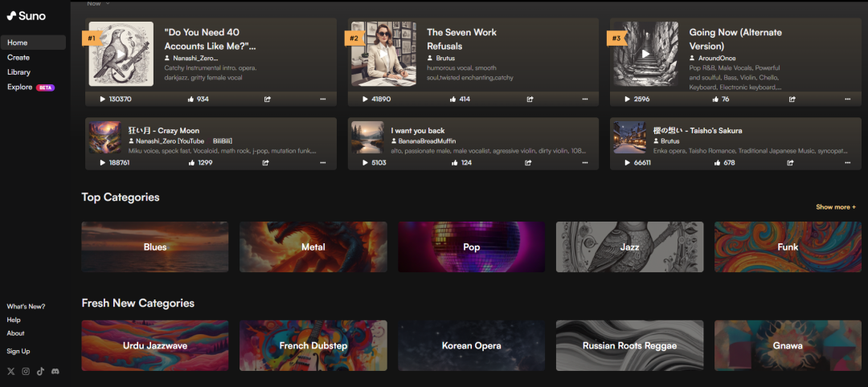The height and width of the screenshot is (387, 868).
Task: Select the Jazz category tile
Action: click(629, 247)
